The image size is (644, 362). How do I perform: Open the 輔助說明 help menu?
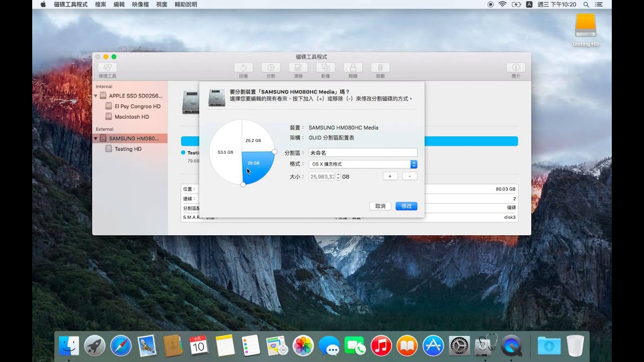coord(186,5)
